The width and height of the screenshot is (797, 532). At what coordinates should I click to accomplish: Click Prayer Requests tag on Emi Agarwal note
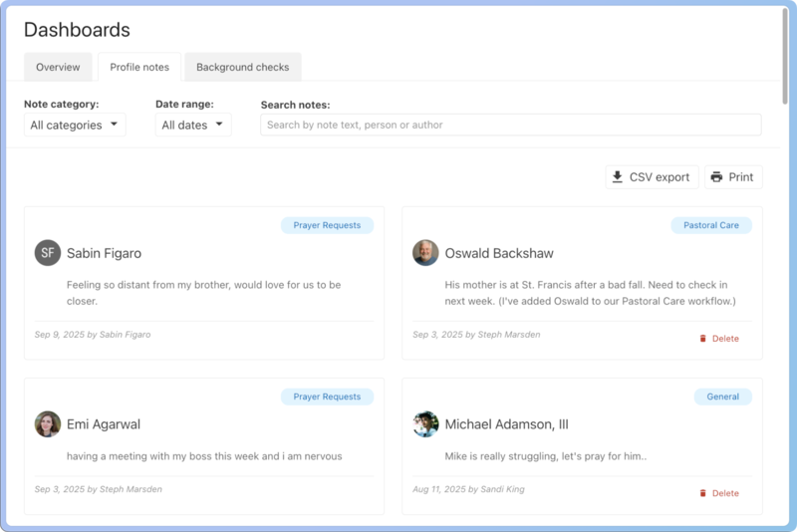[x=327, y=397]
